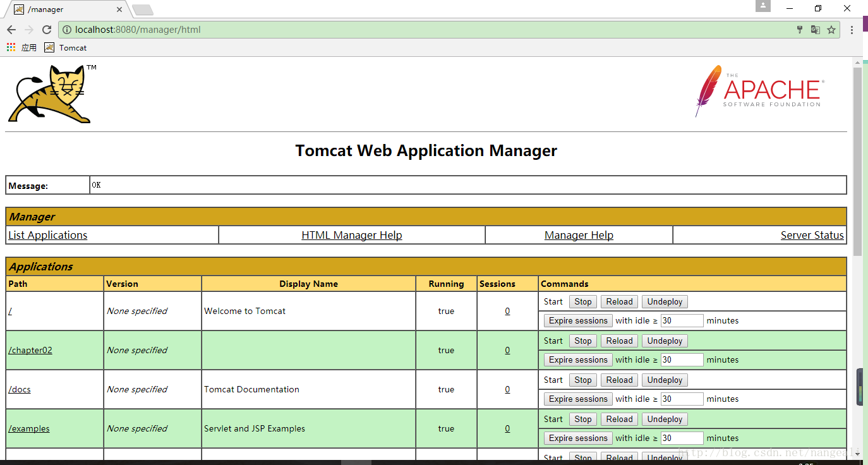Open the Tomcat bookmark

click(65, 47)
